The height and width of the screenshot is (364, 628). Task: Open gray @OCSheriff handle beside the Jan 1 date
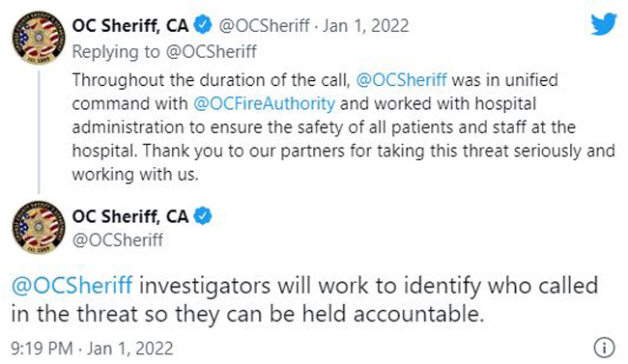[x=264, y=26]
